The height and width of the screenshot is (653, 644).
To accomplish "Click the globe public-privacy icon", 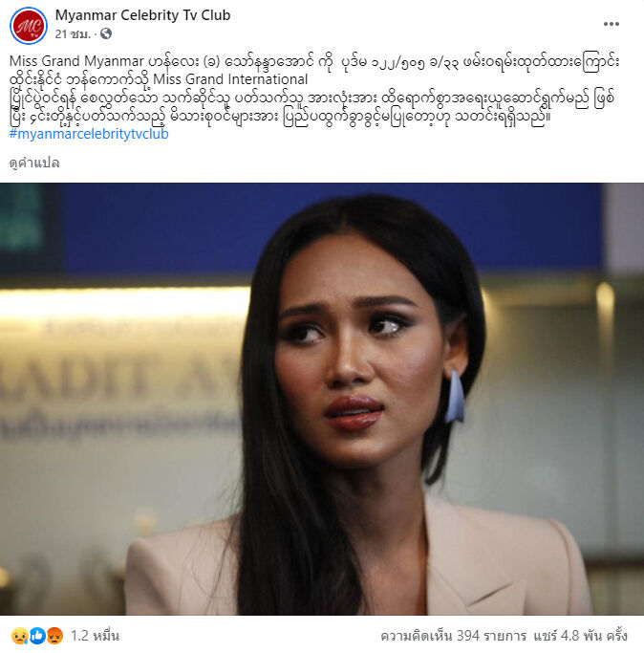I will coord(106,33).
